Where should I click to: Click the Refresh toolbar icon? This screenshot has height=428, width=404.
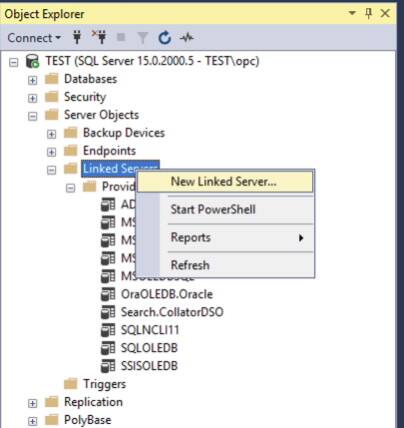tap(164, 38)
